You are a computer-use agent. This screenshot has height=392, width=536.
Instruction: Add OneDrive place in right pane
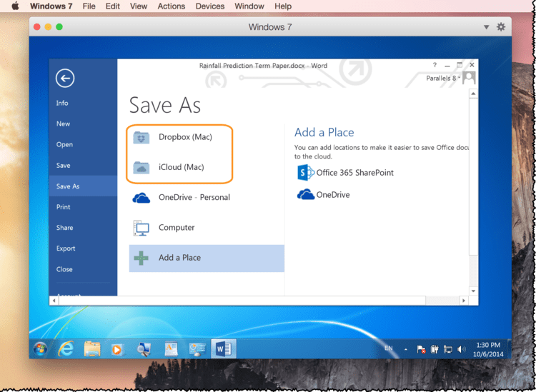tap(323, 195)
